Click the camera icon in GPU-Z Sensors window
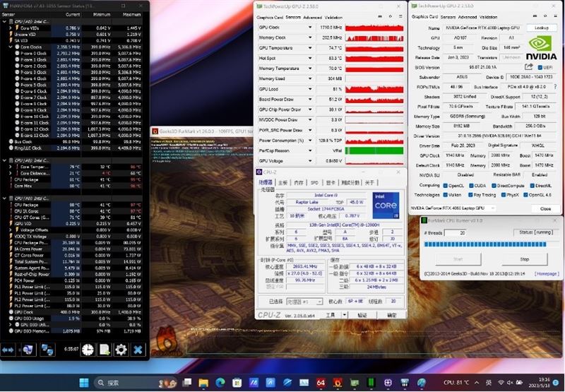This screenshot has width=565, height=392. pyautogui.click(x=380, y=16)
